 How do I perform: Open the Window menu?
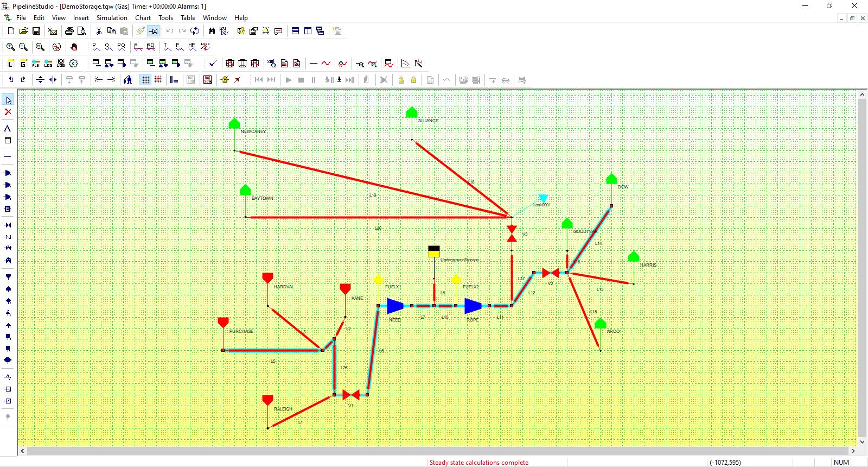click(215, 18)
